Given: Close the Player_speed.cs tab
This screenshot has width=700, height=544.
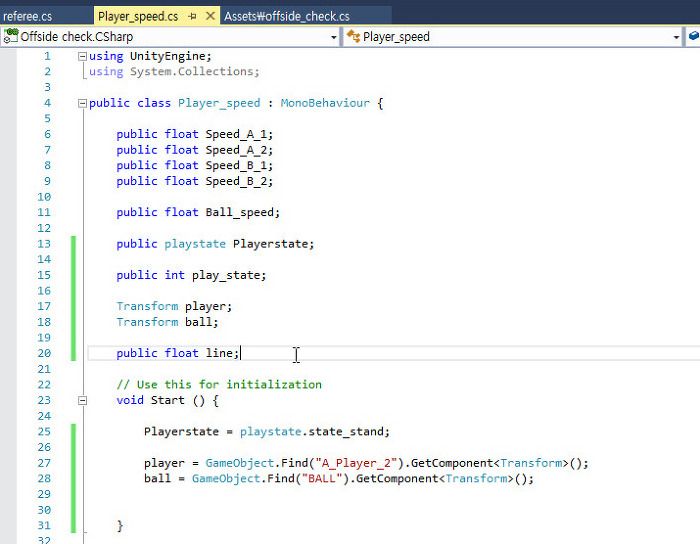Looking at the screenshot, I should tap(210, 17).
